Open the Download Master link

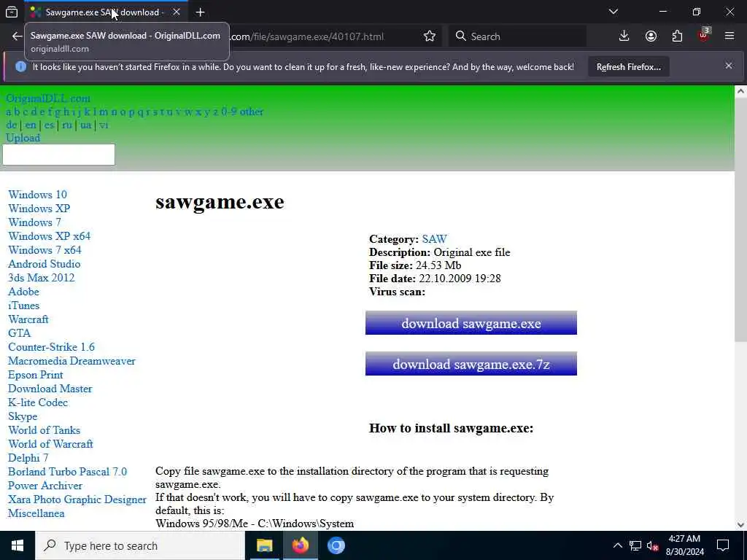(x=50, y=389)
